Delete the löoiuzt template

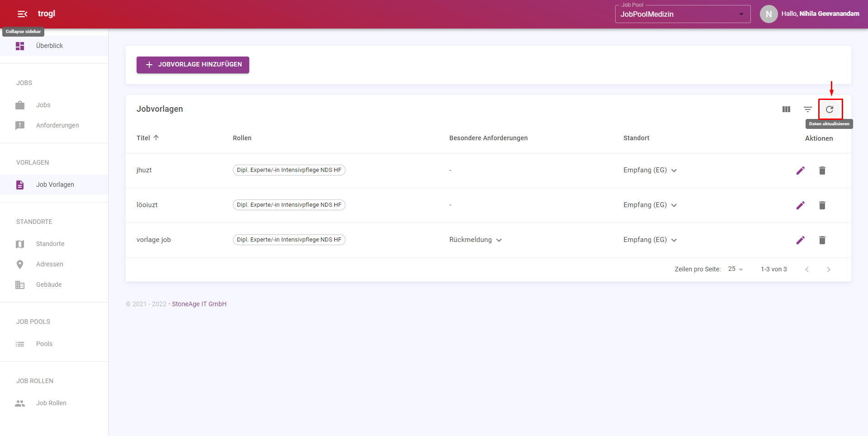822,205
